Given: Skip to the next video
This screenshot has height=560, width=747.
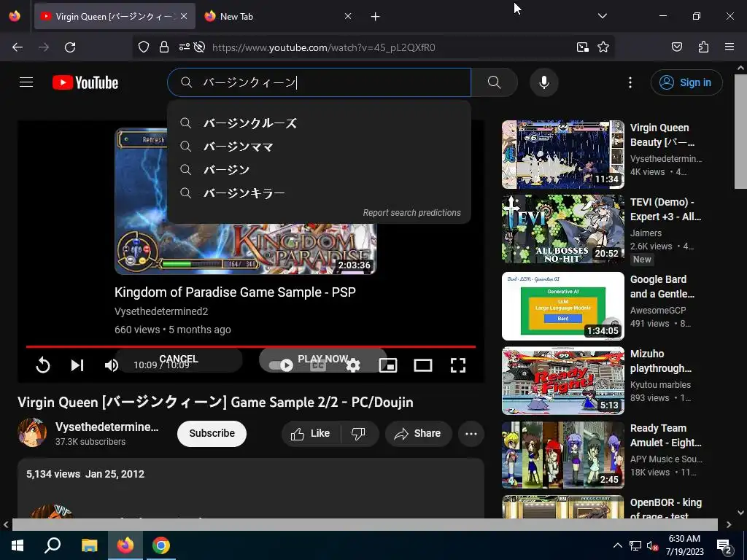Looking at the screenshot, I should point(77,365).
